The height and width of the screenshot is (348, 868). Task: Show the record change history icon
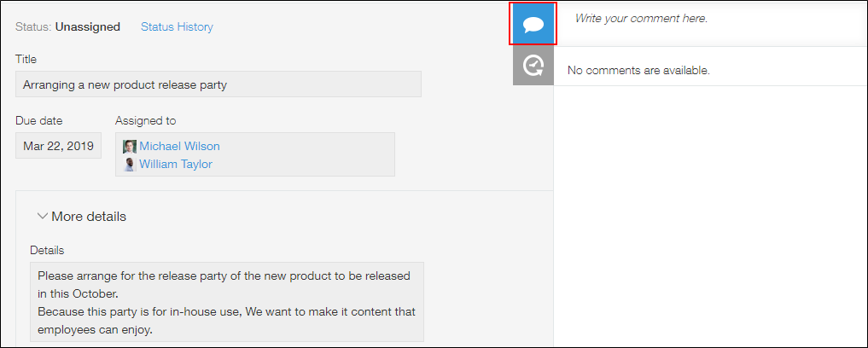(533, 66)
